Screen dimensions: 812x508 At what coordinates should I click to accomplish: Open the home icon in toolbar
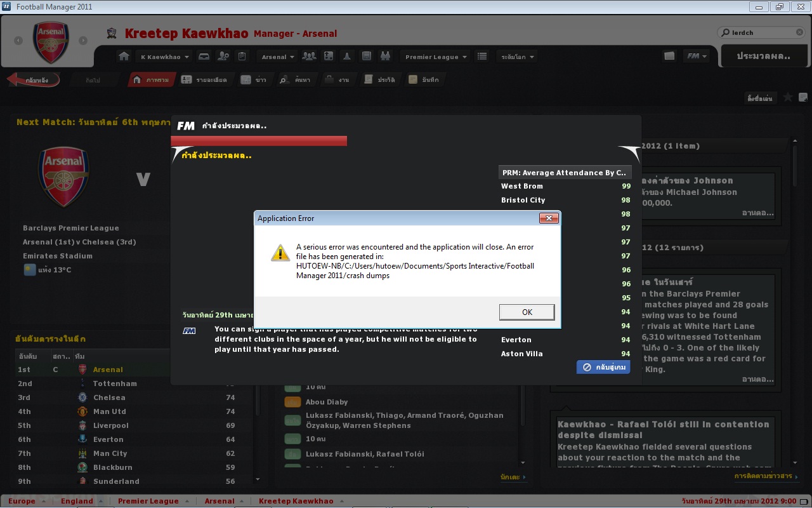(x=124, y=57)
